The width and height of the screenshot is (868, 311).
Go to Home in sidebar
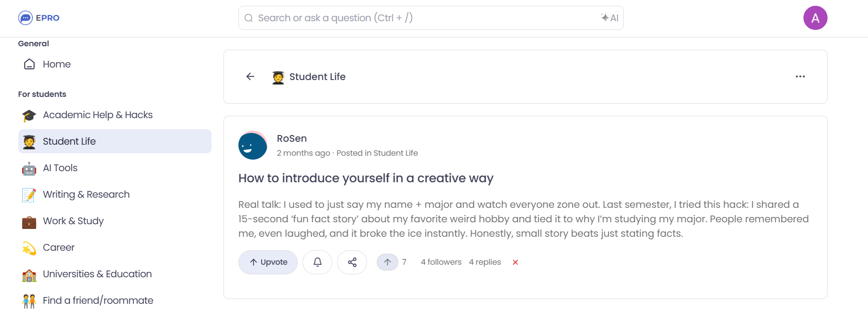tap(56, 64)
